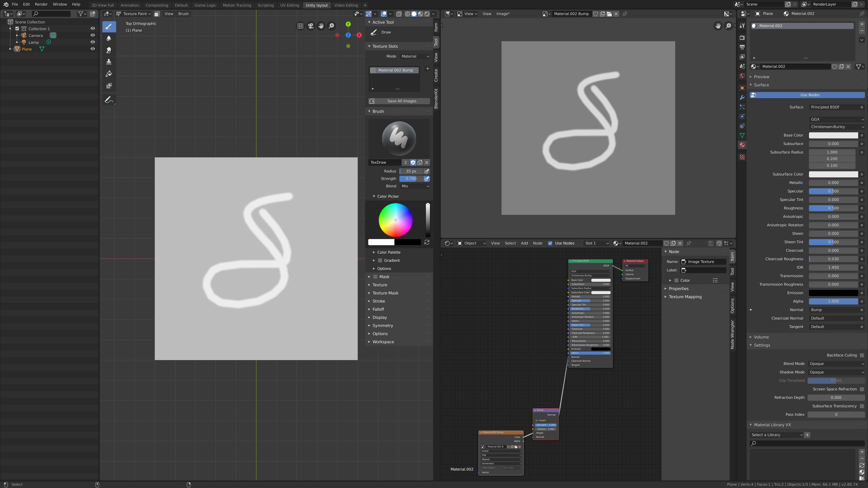Select the Smear brush tool
Screen dimensions: 868x488
(x=109, y=50)
